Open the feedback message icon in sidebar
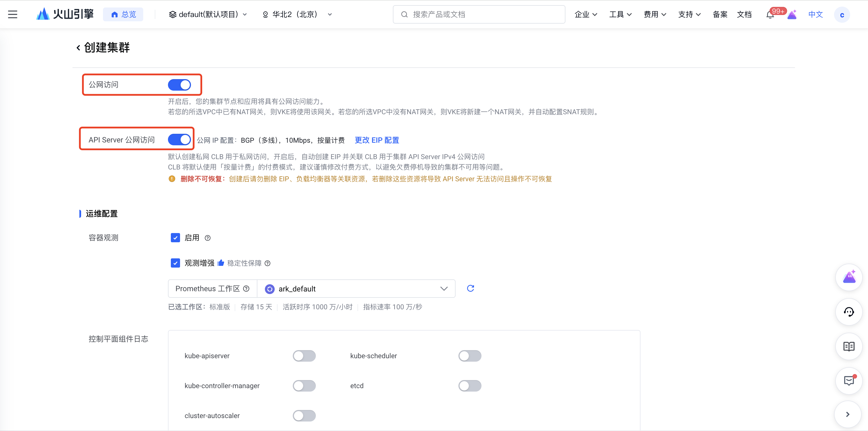The height and width of the screenshot is (431, 868). pyautogui.click(x=849, y=381)
